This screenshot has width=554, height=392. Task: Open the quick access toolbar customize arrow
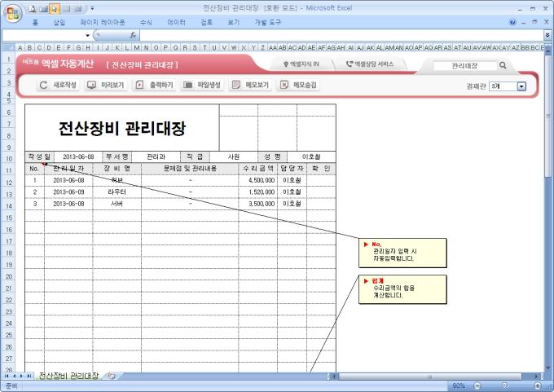coord(92,8)
